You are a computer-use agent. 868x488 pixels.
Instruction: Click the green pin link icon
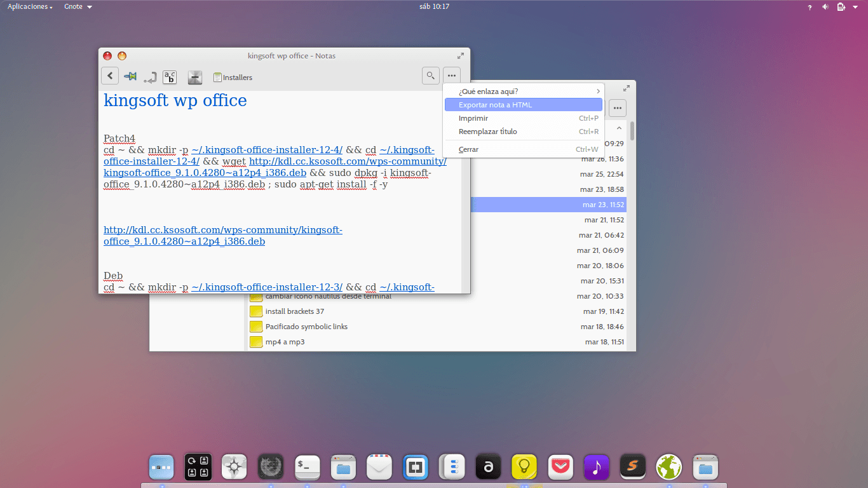[x=130, y=77]
